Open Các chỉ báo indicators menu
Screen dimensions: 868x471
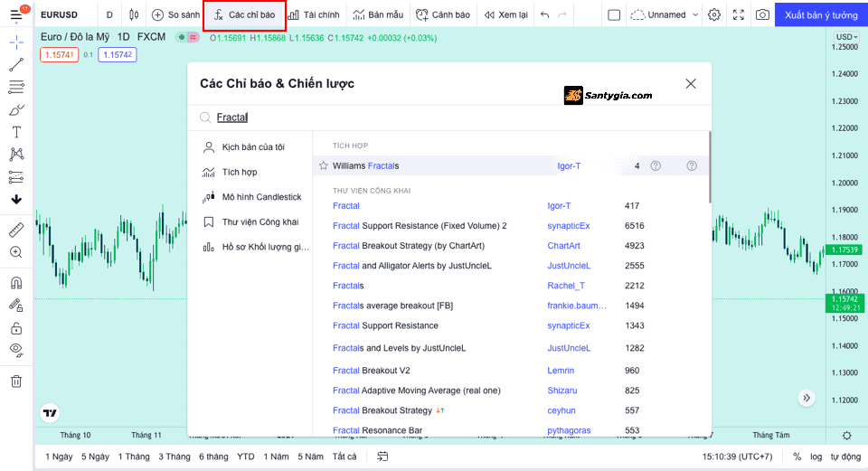[245, 15]
